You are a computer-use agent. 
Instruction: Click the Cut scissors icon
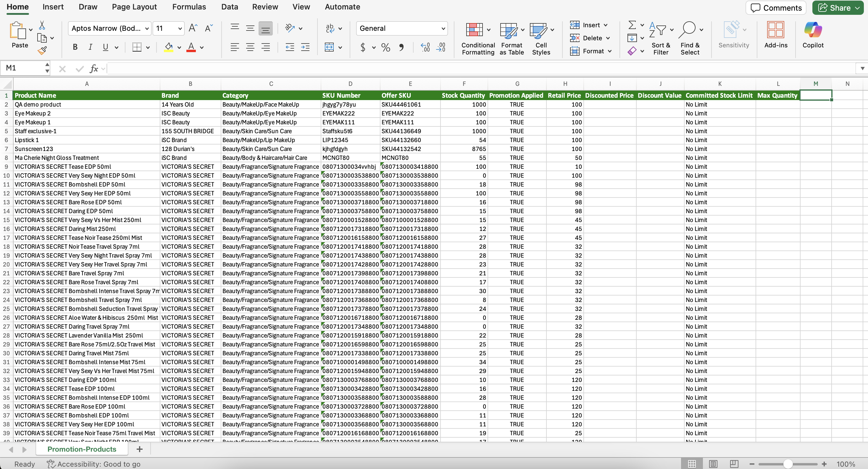(x=42, y=26)
